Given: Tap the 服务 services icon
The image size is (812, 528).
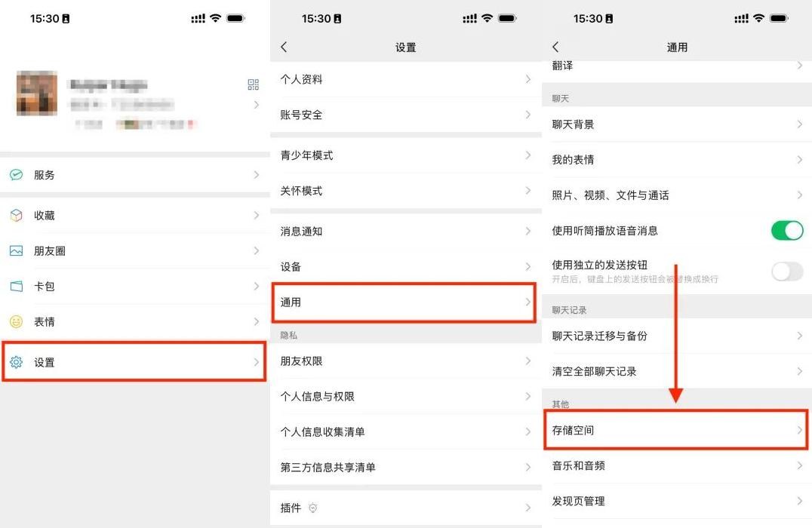Looking at the screenshot, I should pyautogui.click(x=16, y=175).
